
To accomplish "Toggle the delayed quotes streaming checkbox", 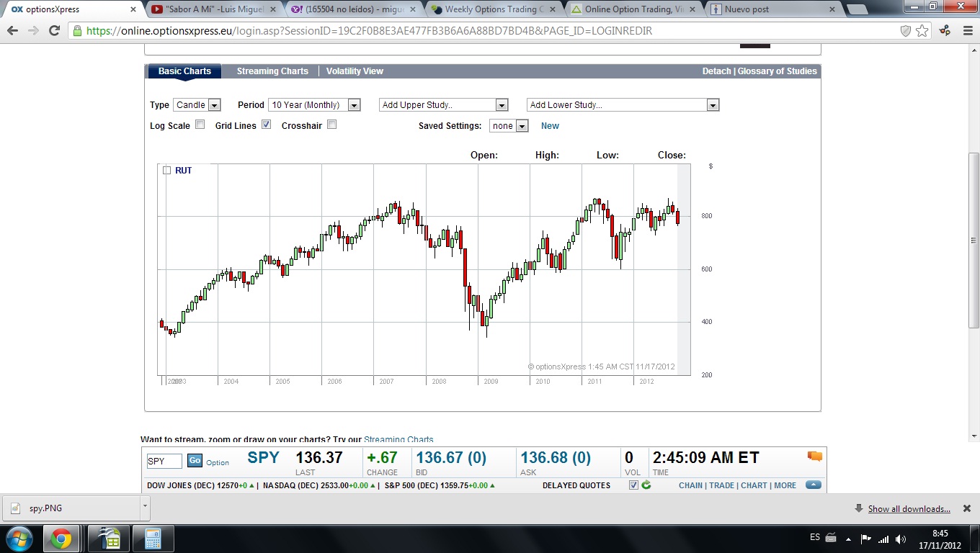I will (633, 485).
